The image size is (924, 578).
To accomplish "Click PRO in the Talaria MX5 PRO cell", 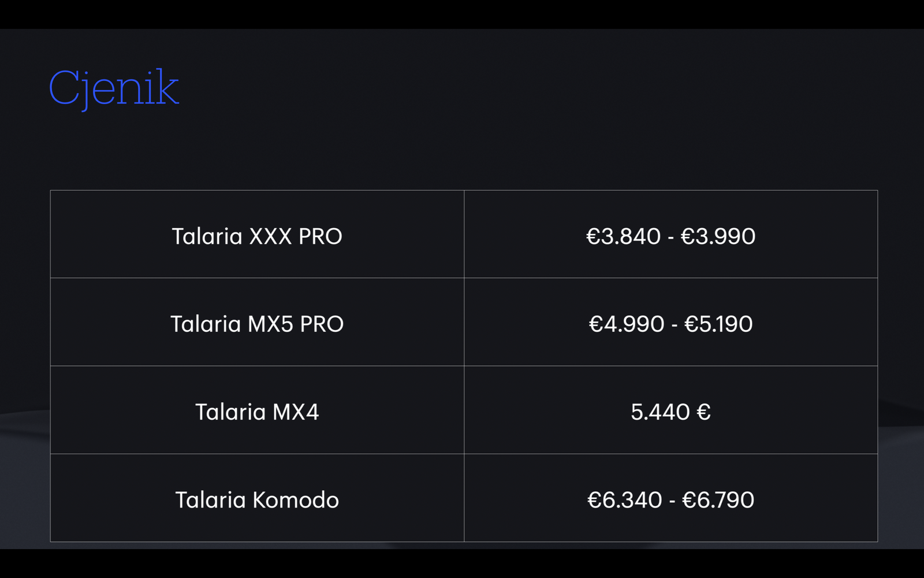I will [322, 324].
